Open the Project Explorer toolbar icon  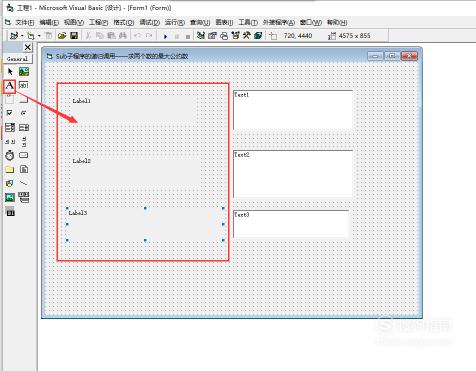(x=201, y=35)
